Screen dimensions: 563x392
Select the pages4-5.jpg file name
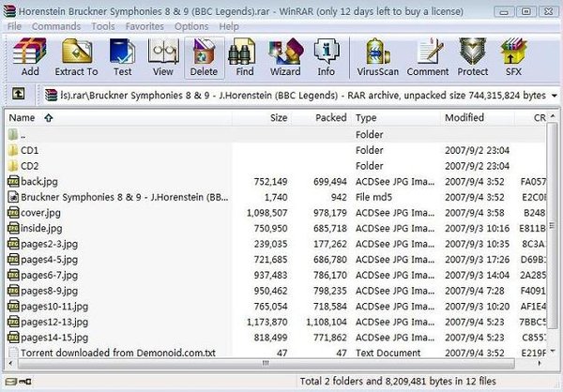pyautogui.click(x=49, y=260)
